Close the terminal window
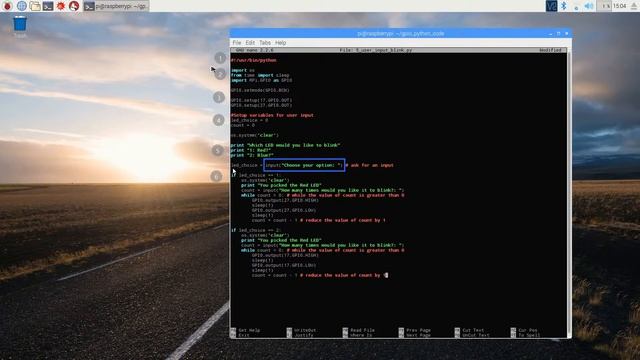Image resolution: width=640 pixels, height=360 pixels. [567, 33]
